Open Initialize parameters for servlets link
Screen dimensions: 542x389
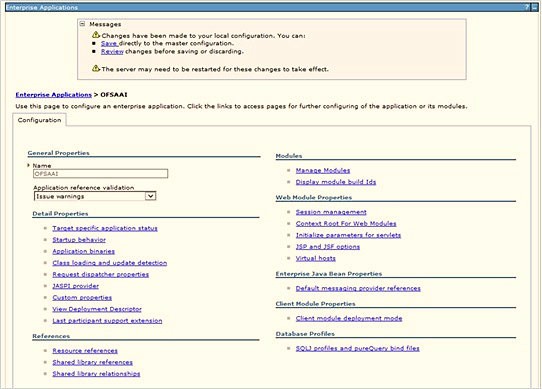(348, 235)
